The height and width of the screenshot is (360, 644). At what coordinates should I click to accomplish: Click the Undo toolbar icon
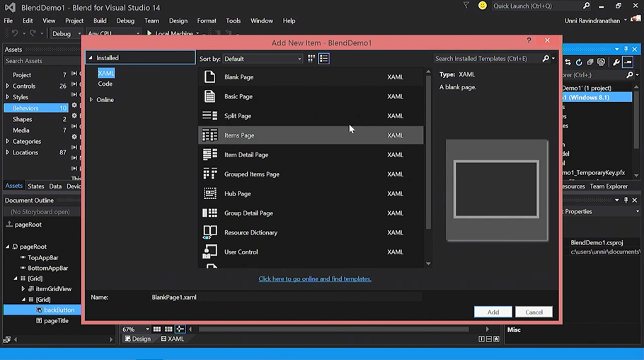(15, 33)
